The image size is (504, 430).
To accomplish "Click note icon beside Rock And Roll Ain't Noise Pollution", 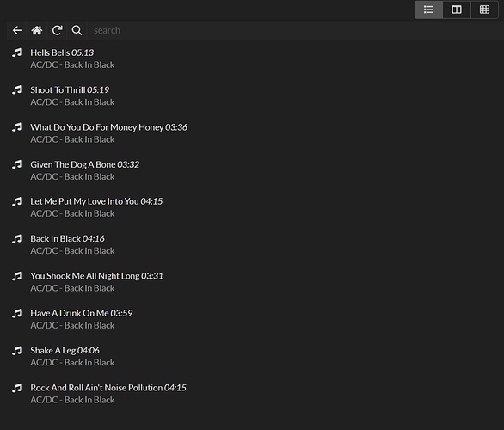I will tap(17, 388).
